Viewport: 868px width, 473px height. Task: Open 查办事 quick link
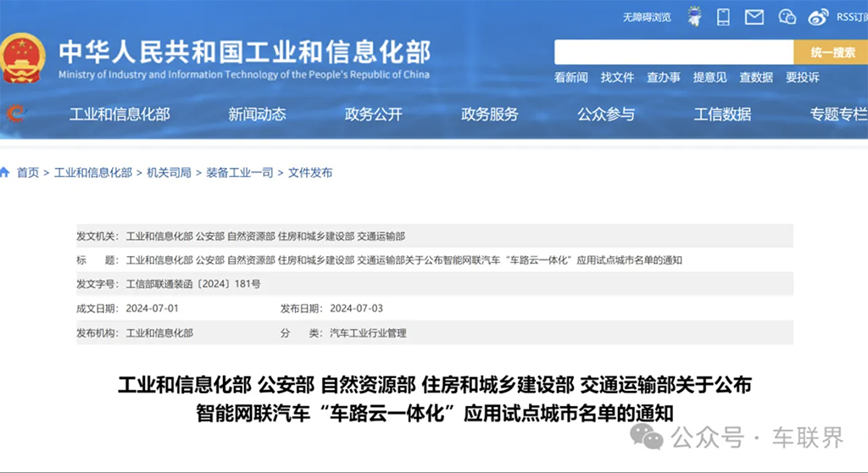pos(663,77)
